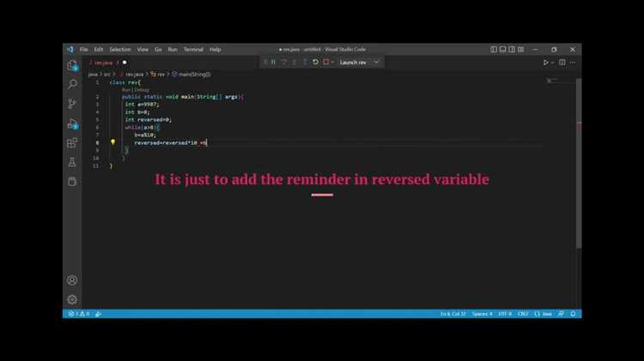Open the Accounts profile icon

(72, 280)
